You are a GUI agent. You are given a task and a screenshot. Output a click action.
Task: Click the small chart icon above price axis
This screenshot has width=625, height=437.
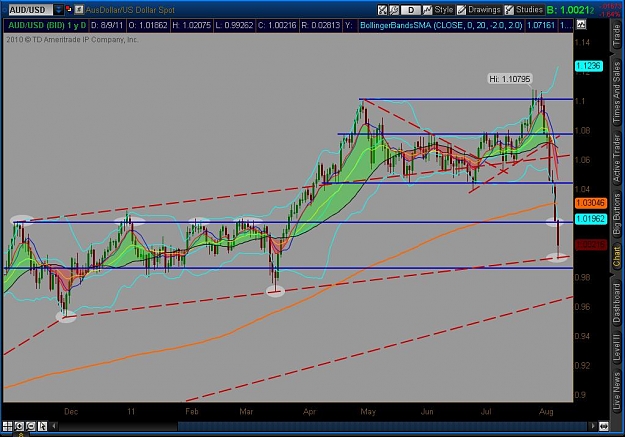pyautogui.click(x=581, y=25)
